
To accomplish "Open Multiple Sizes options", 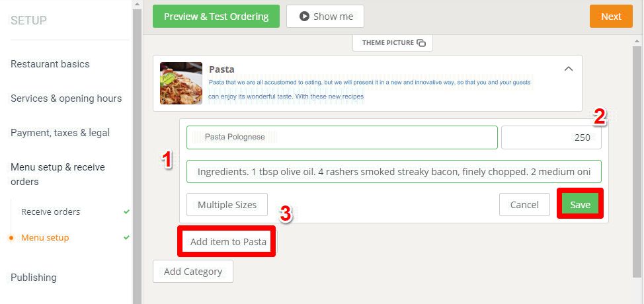I will (227, 205).
